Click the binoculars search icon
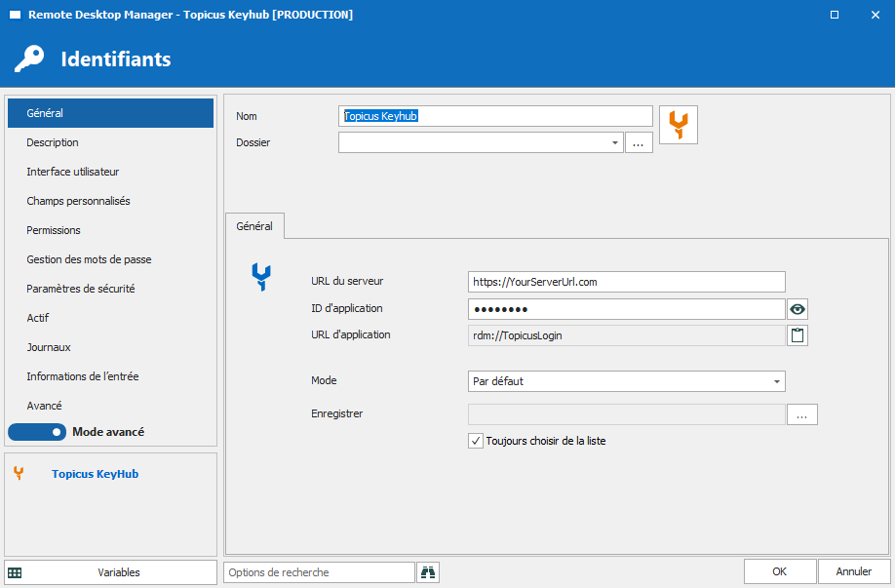Image resolution: width=895 pixels, height=588 pixels. [428, 572]
